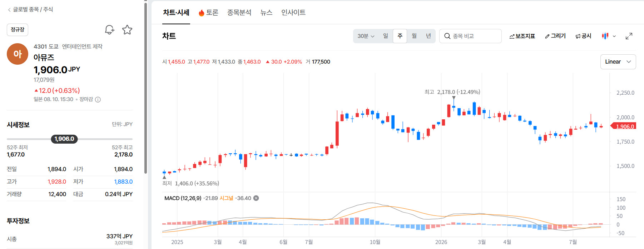Go back to 글로벌 종목 / 주식
644x249 pixels.
(x=30, y=9)
